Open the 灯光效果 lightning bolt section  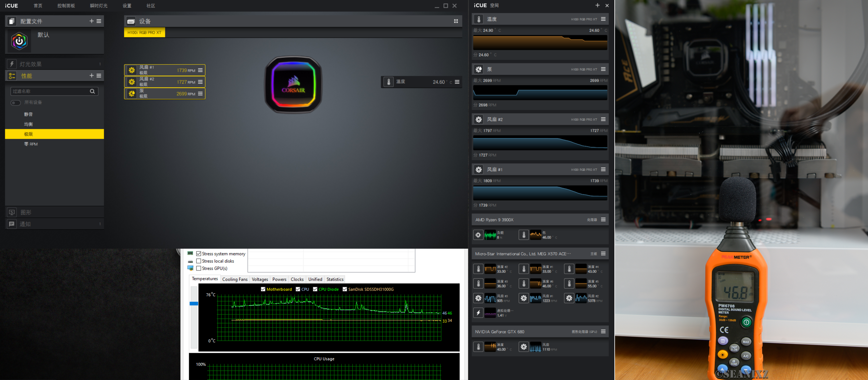[12, 64]
